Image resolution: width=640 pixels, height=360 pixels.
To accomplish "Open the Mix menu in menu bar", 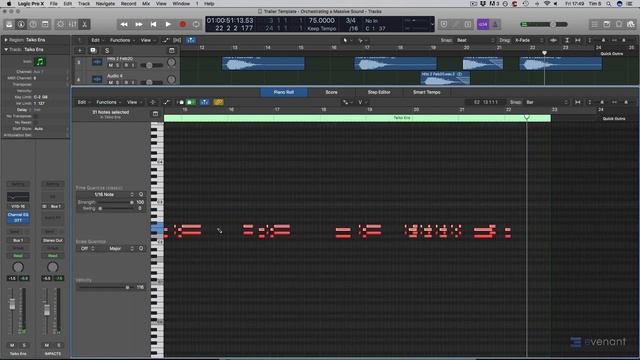I will [146, 4].
